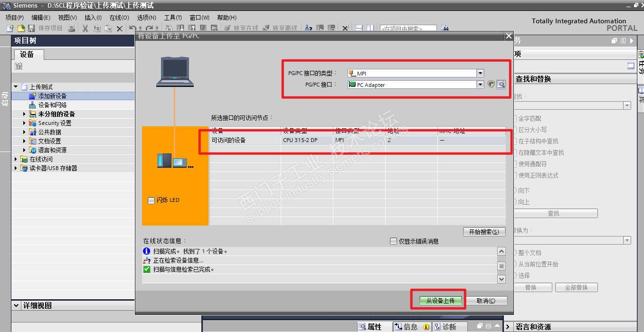Select 设备和网络 in project tree
The width and height of the screenshot is (644, 332).
coord(52,105)
